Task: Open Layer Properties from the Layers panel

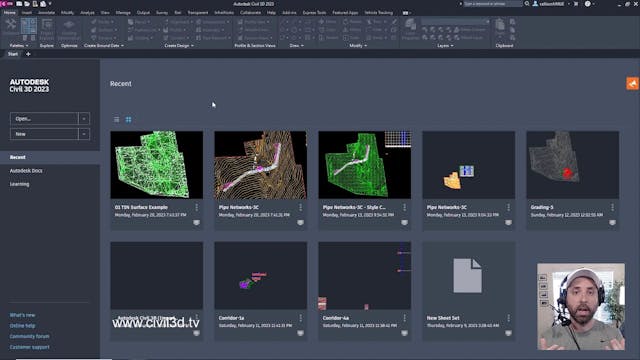Action: point(410,30)
